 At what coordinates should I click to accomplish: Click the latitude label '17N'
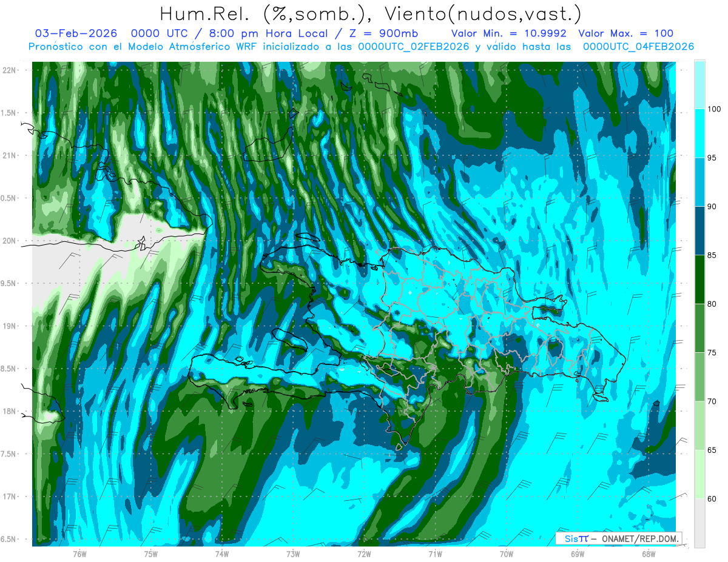tap(10, 497)
